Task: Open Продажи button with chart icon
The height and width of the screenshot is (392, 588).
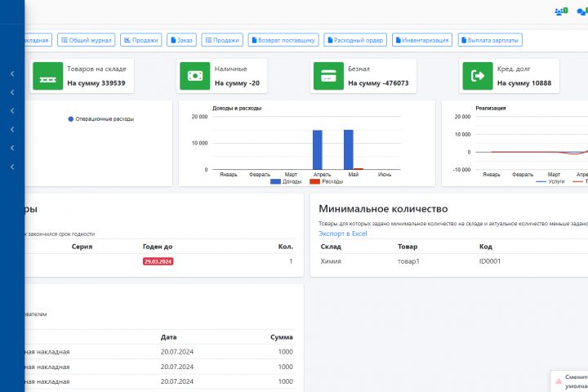Action: 141,40
